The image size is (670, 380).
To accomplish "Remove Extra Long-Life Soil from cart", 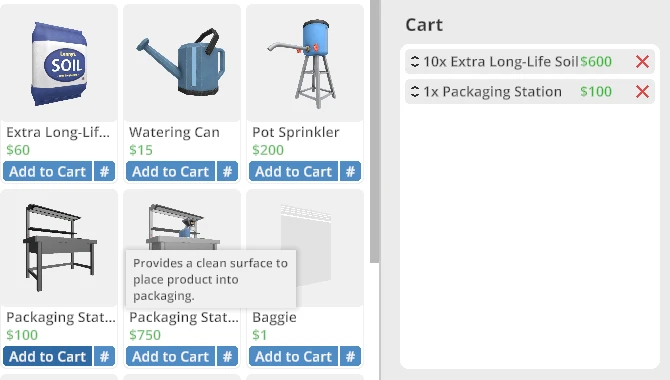I will 642,62.
